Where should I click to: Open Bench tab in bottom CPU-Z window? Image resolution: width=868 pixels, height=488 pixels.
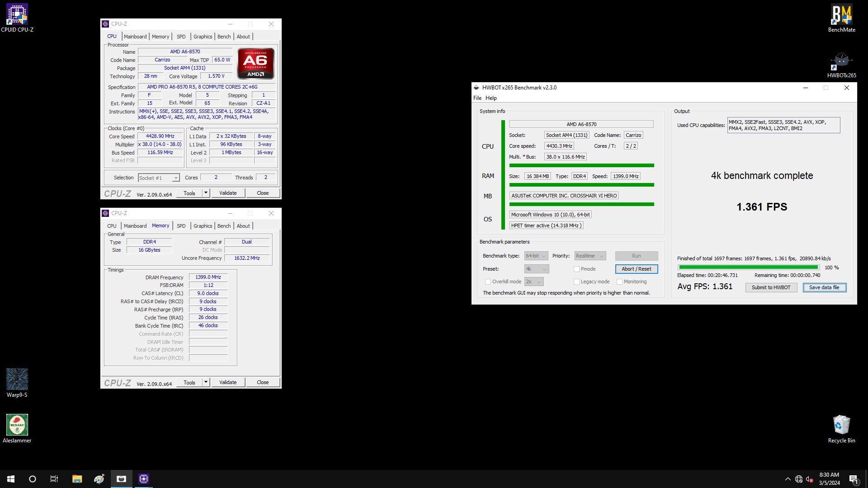[224, 226]
